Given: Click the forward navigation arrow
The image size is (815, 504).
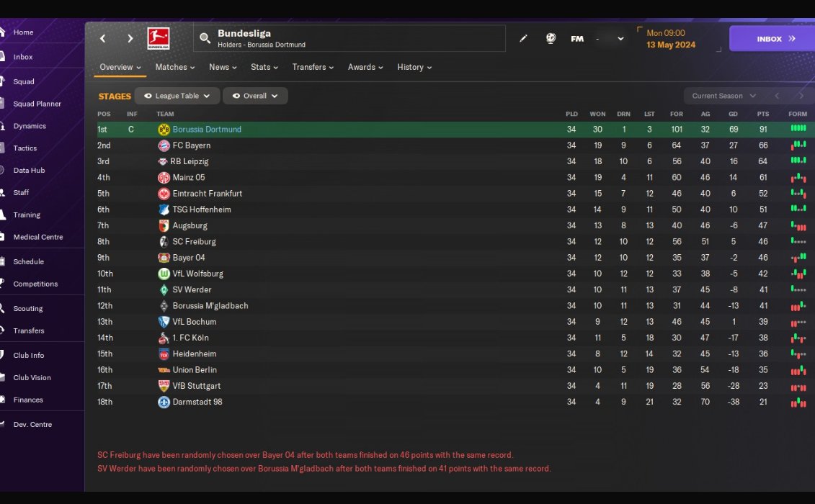Looking at the screenshot, I should pyautogui.click(x=130, y=38).
